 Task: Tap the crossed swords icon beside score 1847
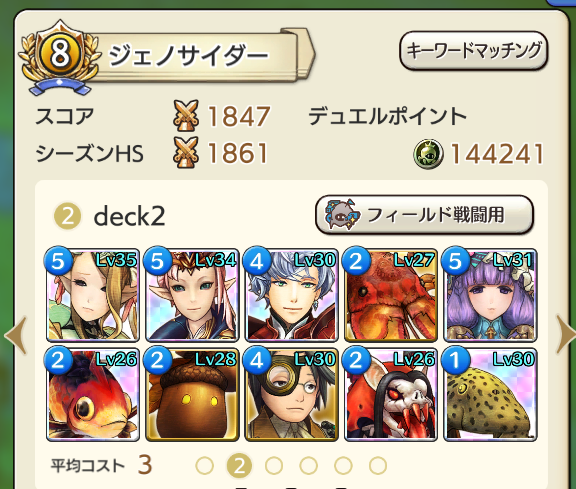tap(186, 116)
